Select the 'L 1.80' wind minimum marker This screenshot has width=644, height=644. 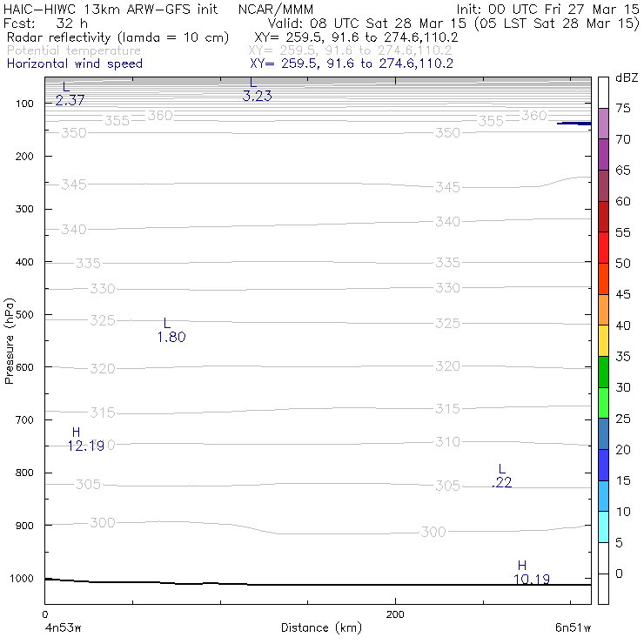[x=171, y=330]
